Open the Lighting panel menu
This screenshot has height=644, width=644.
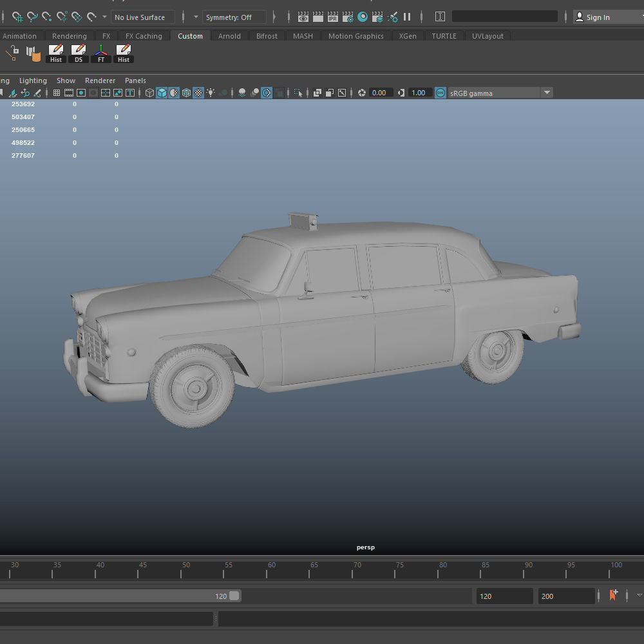pyautogui.click(x=33, y=80)
